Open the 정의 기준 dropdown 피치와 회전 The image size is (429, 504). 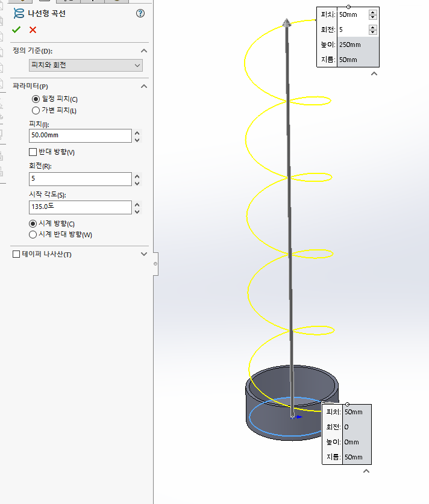86,65
